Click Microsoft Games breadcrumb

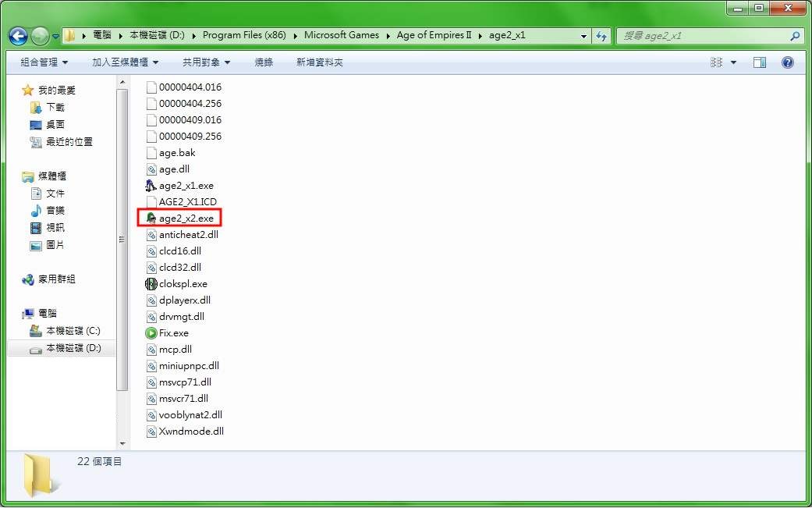342,35
